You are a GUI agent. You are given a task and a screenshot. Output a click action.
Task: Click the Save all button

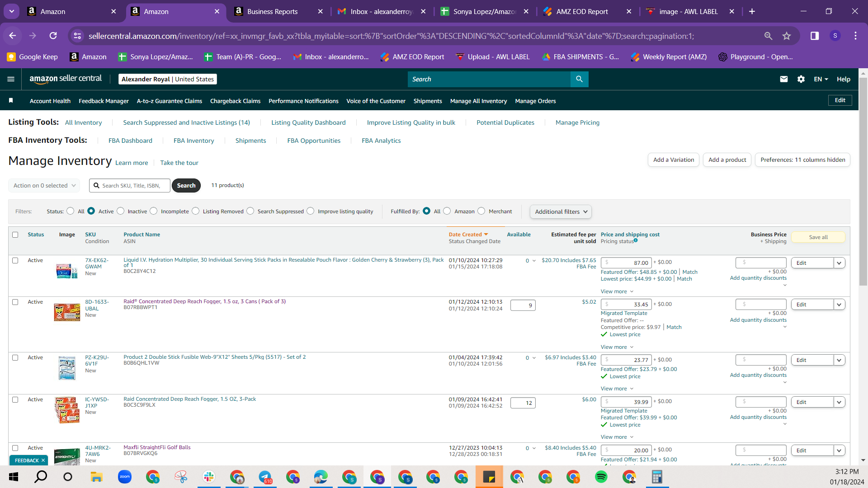click(x=818, y=237)
